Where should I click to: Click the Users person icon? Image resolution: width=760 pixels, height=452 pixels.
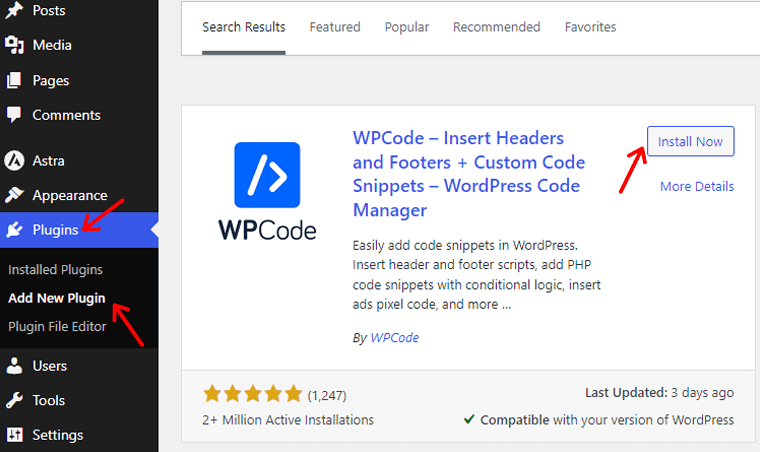[x=15, y=366]
